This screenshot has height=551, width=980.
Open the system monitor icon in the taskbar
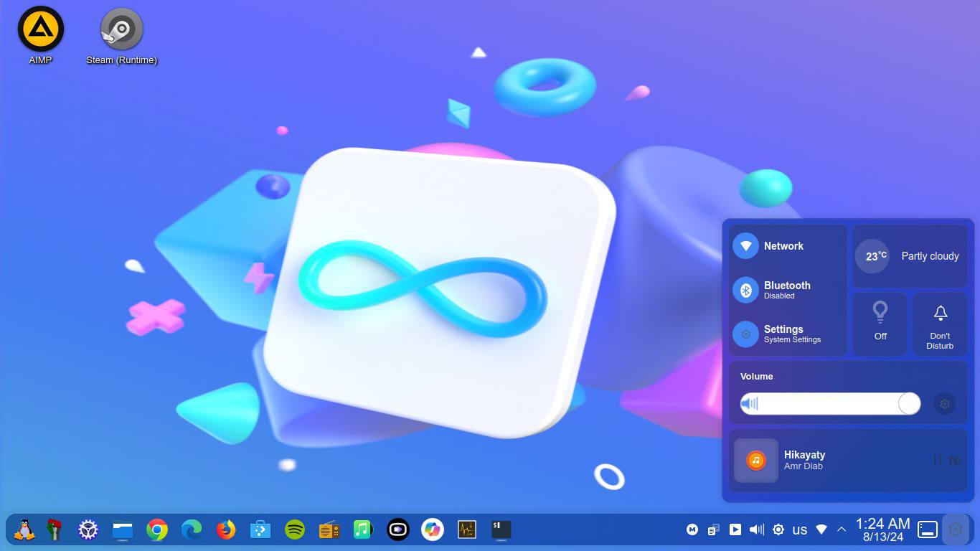(x=467, y=530)
